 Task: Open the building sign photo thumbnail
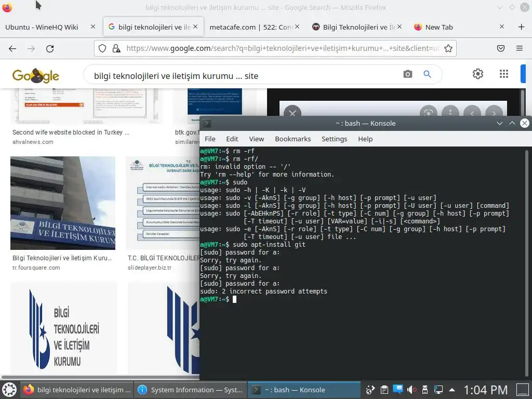point(63,203)
